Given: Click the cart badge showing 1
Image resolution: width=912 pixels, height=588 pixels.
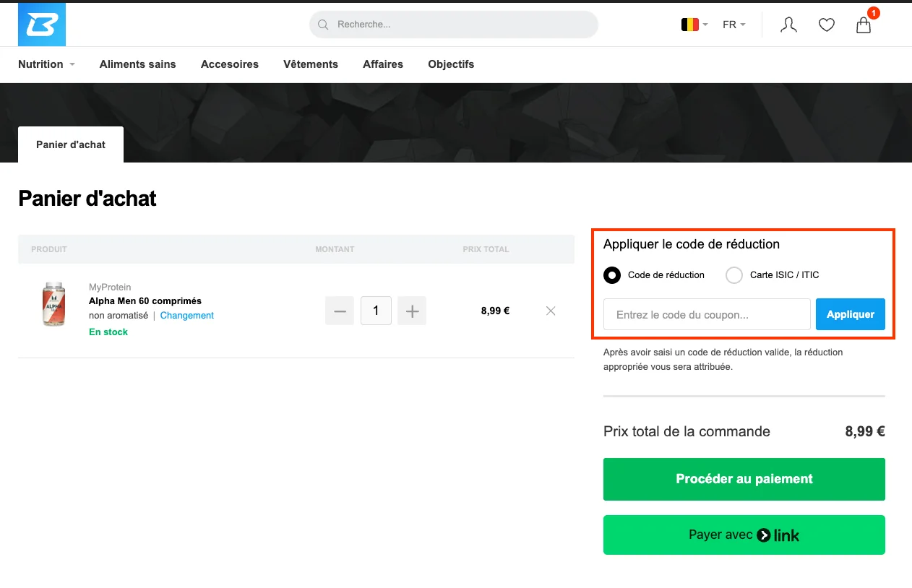Looking at the screenshot, I should [x=874, y=13].
